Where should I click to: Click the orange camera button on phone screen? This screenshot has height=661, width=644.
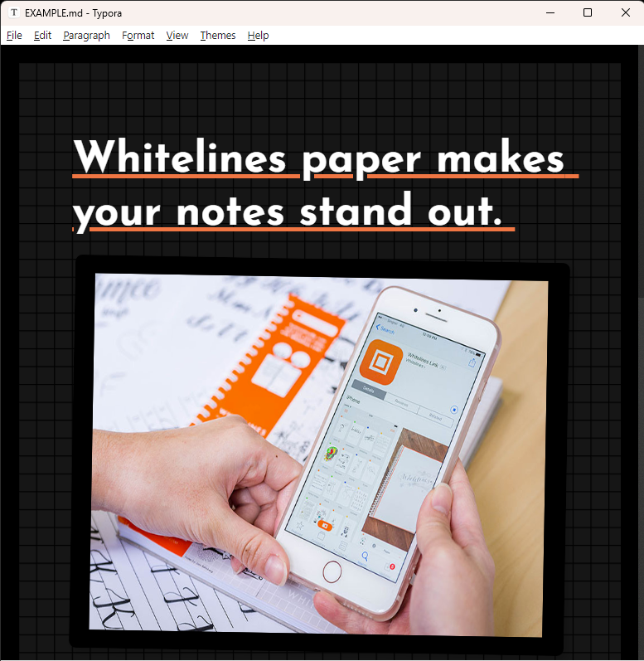pyautogui.click(x=325, y=525)
